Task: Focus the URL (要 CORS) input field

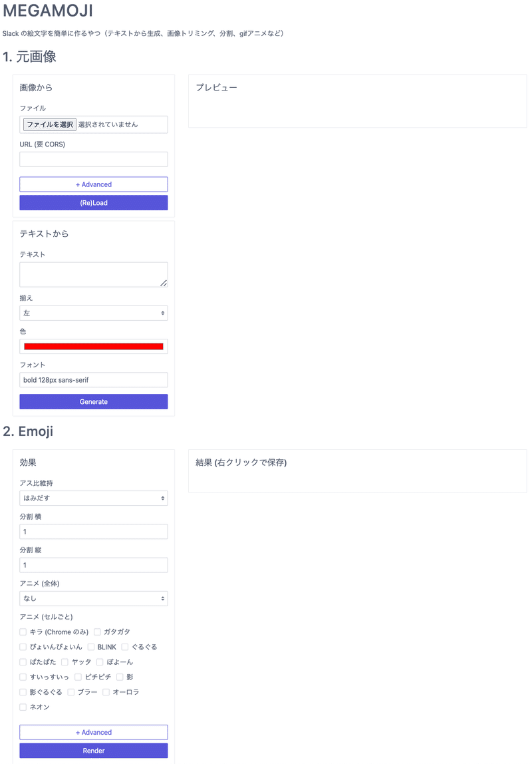Action: pos(94,159)
